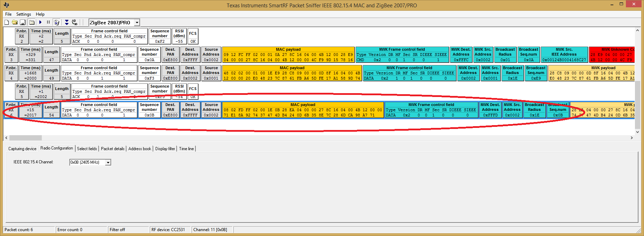Expand the ZigBee 2007/PRO protocol dropdown
Image resolution: width=644 pixels, height=236 pixels.
[x=137, y=23]
